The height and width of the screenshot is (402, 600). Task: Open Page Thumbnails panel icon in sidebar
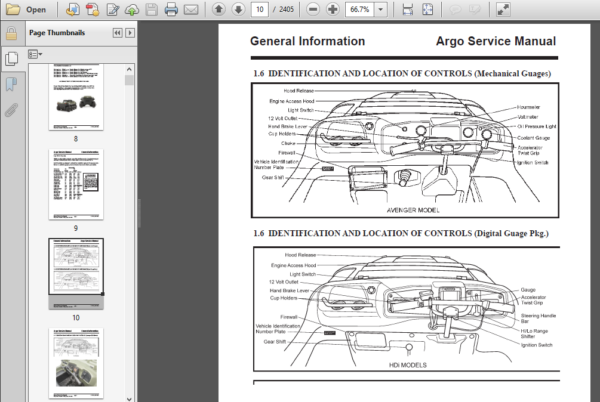[x=11, y=59]
